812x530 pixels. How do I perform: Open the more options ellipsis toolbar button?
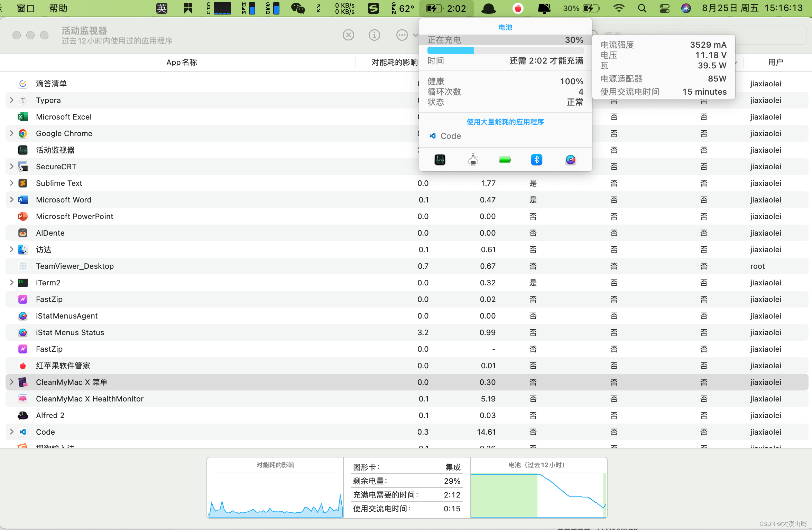coord(402,35)
